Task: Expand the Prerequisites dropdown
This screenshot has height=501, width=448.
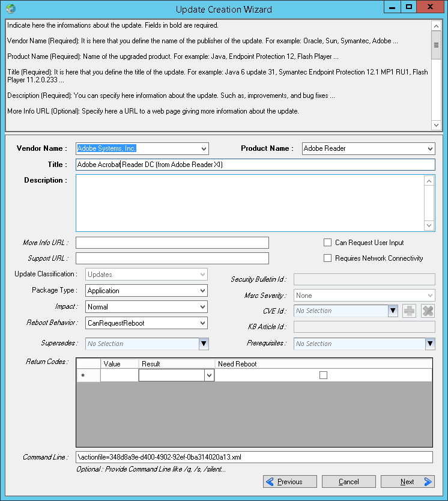Action: [430, 344]
